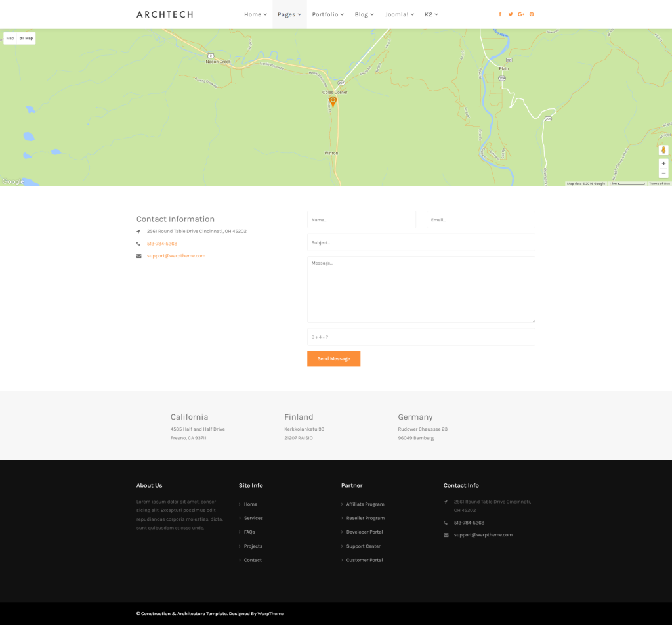Expand the K2 dropdown menu
The image size is (672, 625).
431,14
